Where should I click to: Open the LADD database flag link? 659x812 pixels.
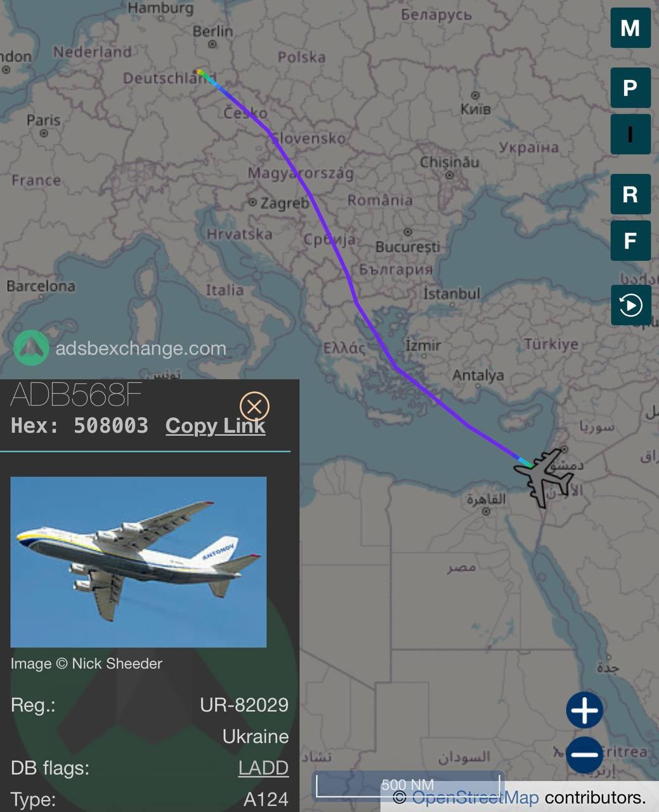[x=263, y=768]
